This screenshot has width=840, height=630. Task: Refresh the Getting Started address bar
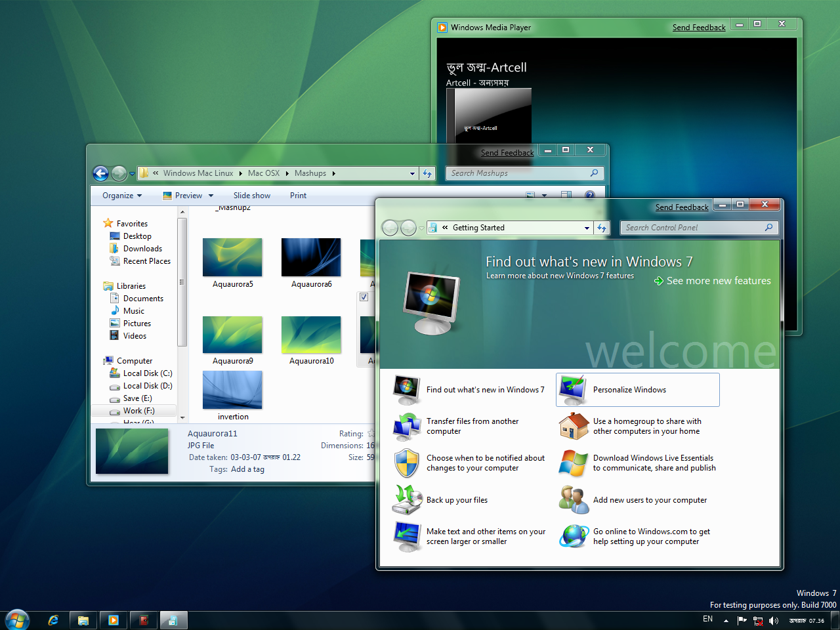click(602, 228)
